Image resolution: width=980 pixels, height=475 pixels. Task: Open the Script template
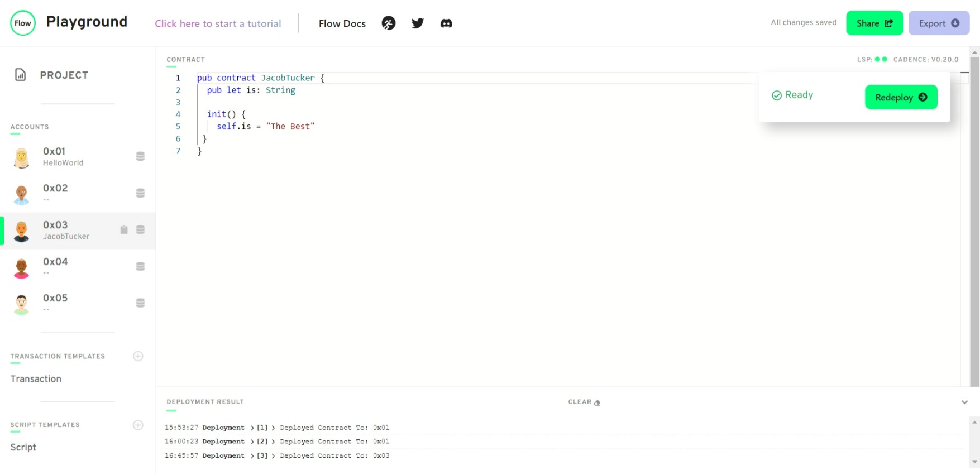(x=23, y=448)
